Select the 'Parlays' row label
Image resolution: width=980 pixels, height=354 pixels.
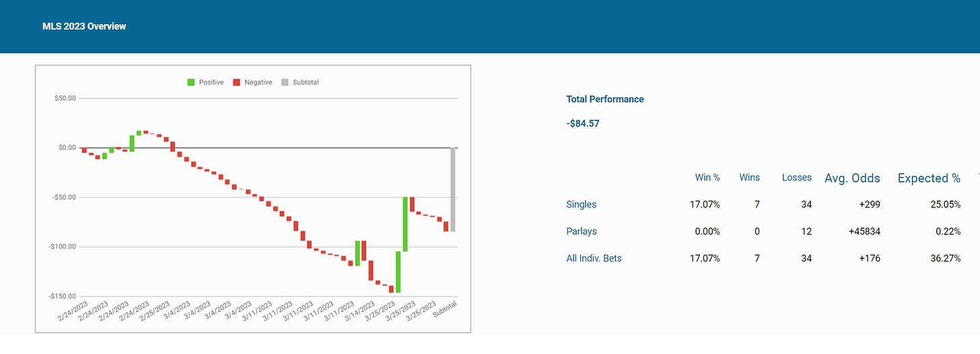point(582,232)
